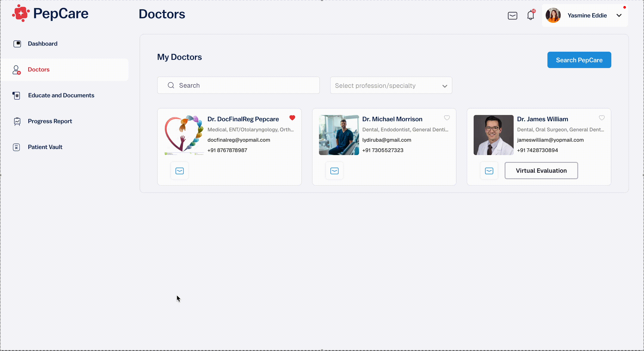Click the Doctors sidebar icon
Viewport: 644px width, 351px height.
17,70
